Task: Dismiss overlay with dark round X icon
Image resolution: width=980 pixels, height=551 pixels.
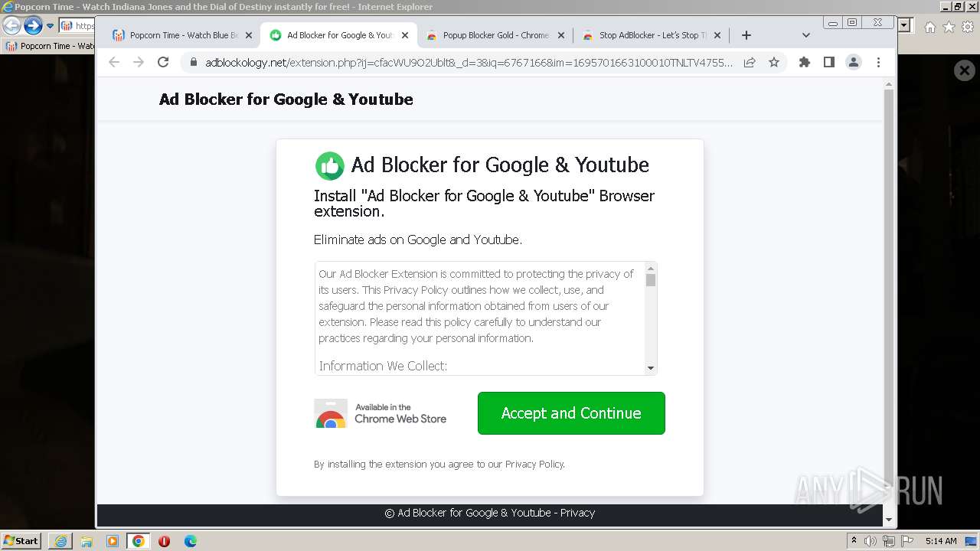Action: pos(964,70)
